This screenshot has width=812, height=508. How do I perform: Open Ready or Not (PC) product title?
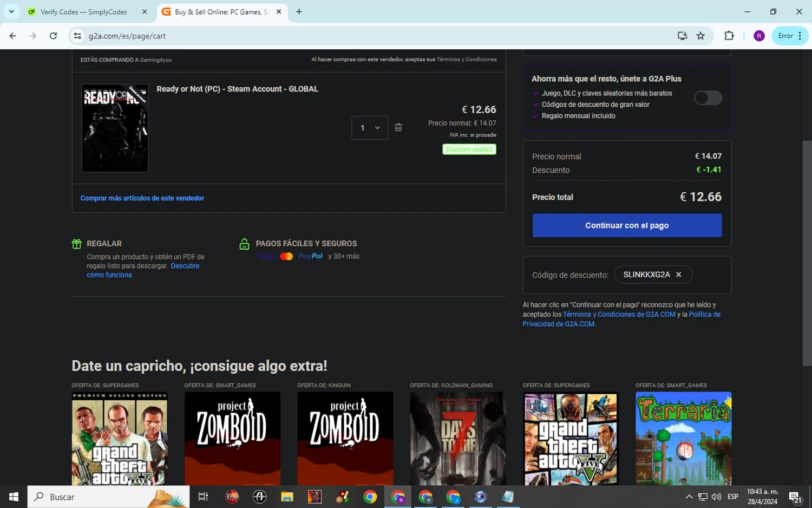(237, 89)
